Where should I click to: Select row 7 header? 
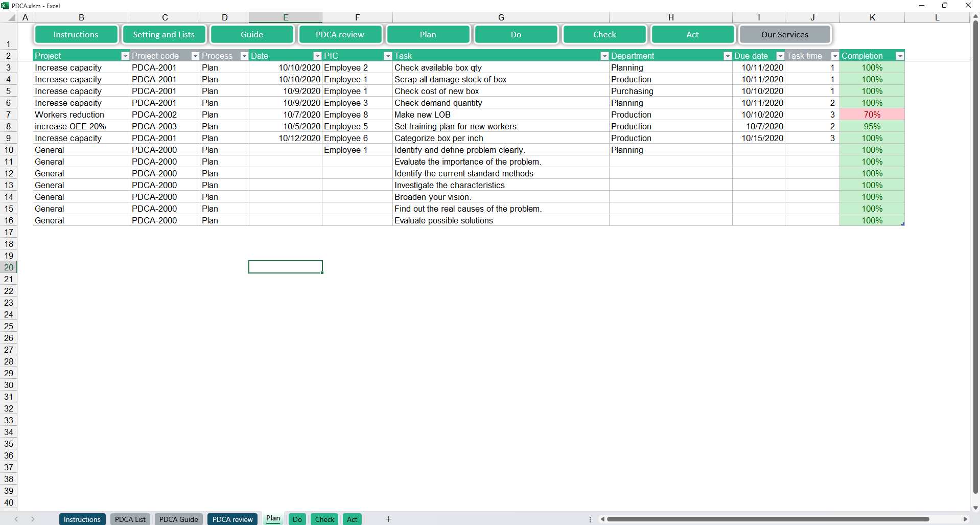(9, 114)
